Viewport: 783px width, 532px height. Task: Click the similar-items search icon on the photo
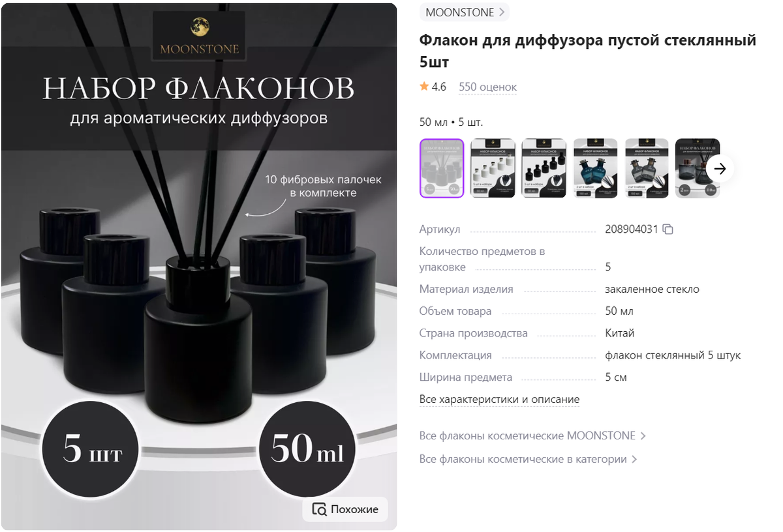coord(319,509)
